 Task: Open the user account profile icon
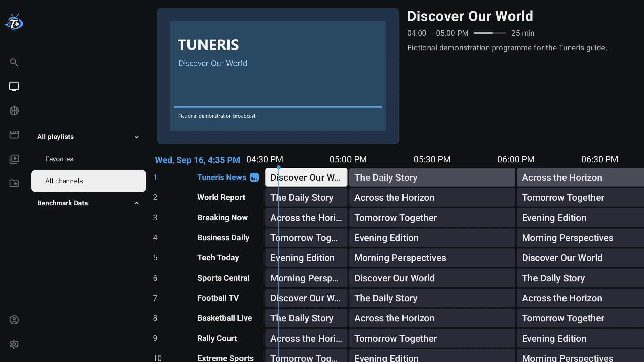[x=14, y=320]
